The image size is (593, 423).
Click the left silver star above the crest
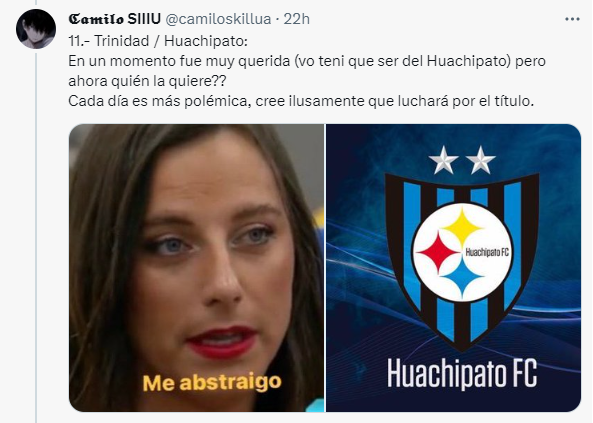tap(444, 160)
